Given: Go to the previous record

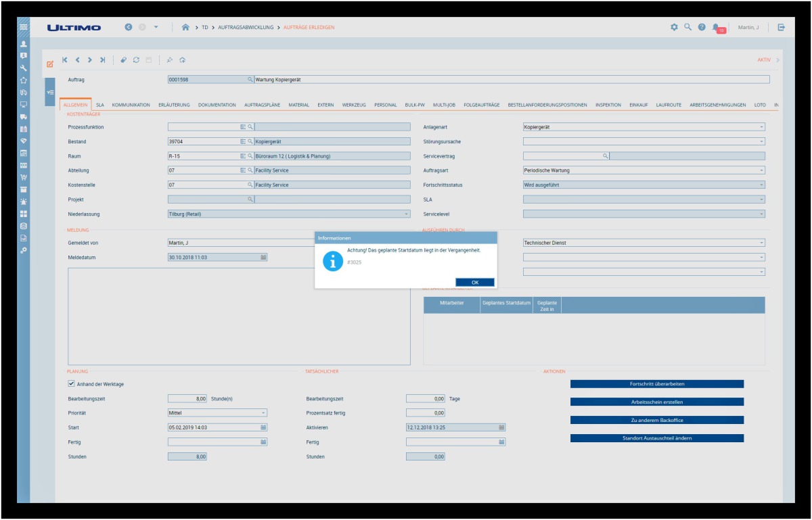Looking at the screenshot, I should click(78, 60).
